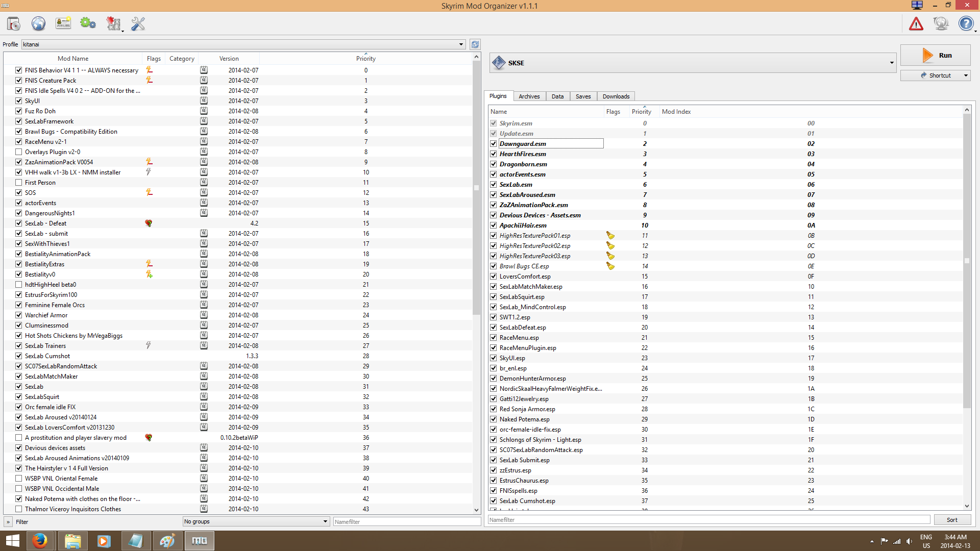Open the Data tab
Image resolution: width=980 pixels, height=551 pixels.
tap(557, 96)
